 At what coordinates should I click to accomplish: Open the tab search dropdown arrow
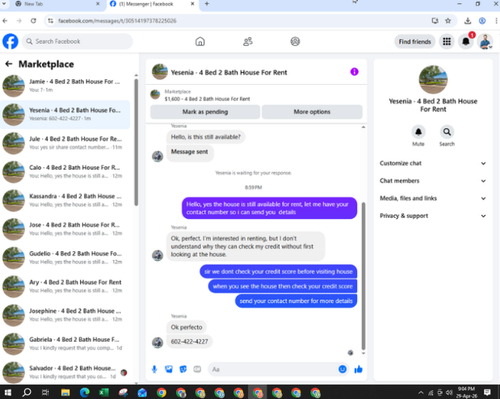coord(4,4)
